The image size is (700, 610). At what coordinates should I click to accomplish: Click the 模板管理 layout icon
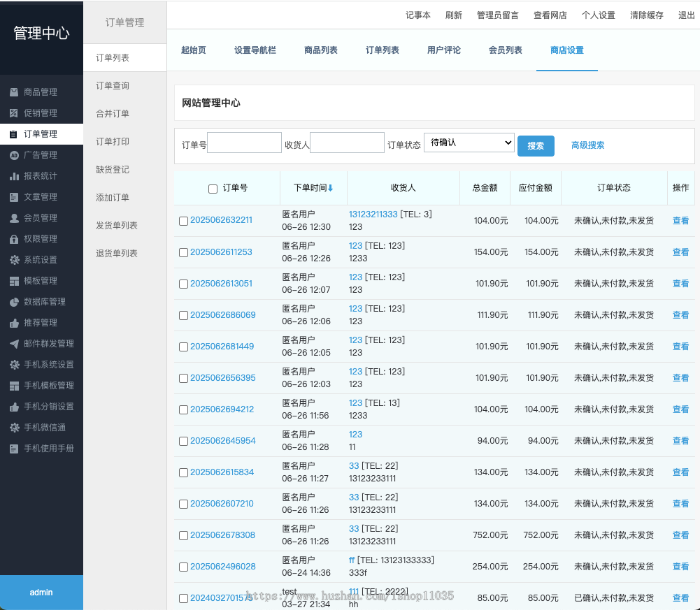[14, 281]
